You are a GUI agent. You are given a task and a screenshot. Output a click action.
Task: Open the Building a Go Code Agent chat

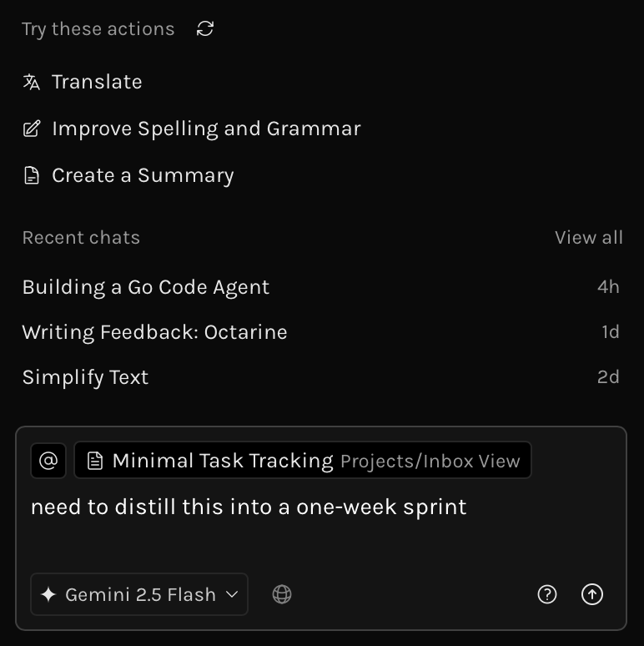[x=146, y=287]
